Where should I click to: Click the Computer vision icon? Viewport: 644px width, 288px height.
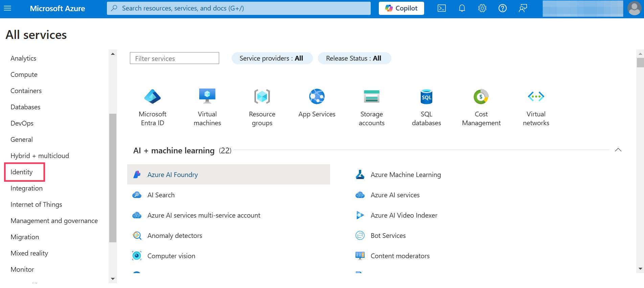pyautogui.click(x=137, y=256)
